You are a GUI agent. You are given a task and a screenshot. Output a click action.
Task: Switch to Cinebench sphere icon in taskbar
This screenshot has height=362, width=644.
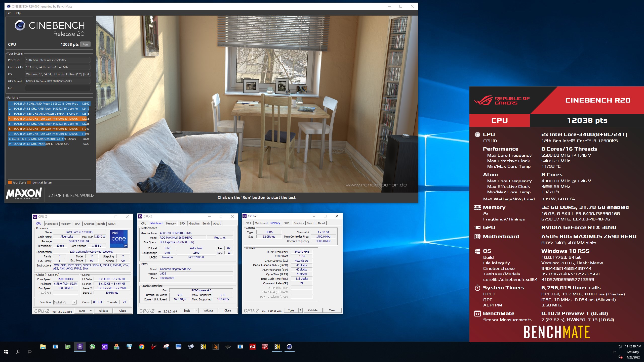point(290,347)
